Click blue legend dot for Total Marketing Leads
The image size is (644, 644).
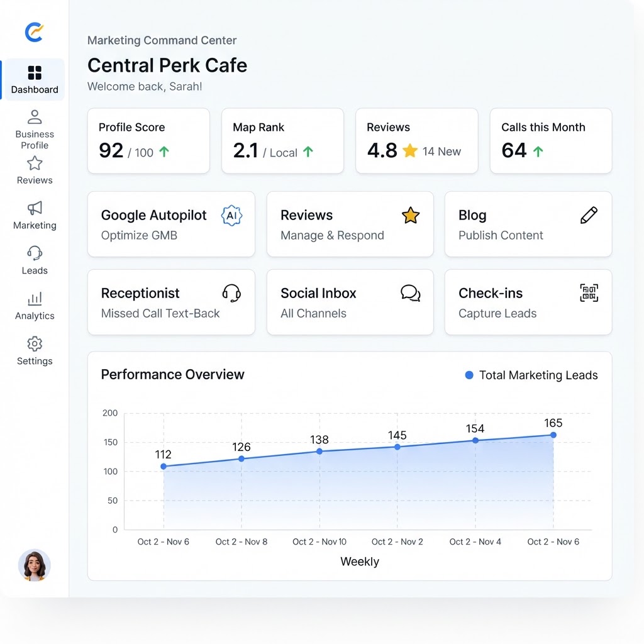pos(469,375)
